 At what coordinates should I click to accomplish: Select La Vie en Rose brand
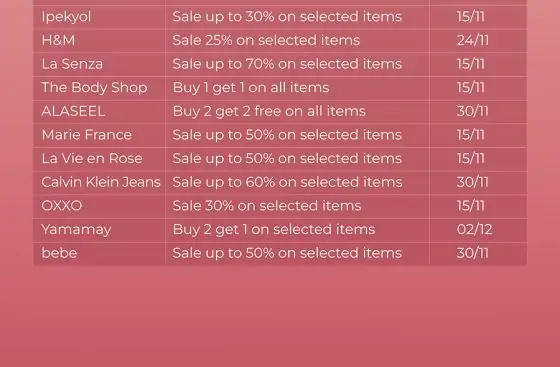92,159
